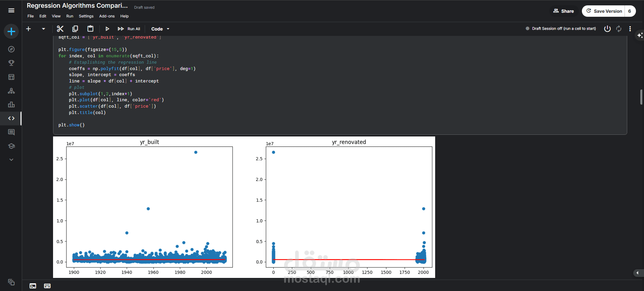Viewport: 644px width, 291px height.
Task: Open Discussions icon in sidebar
Action: [x=11, y=132]
